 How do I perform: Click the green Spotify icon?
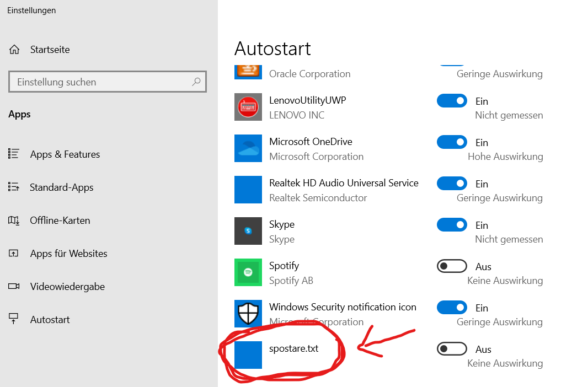pos(248,272)
